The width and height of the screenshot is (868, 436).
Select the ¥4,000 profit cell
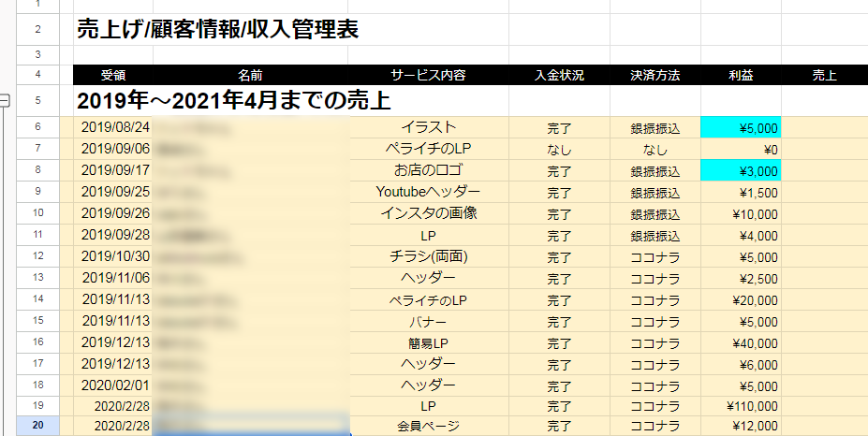pyautogui.click(x=741, y=235)
